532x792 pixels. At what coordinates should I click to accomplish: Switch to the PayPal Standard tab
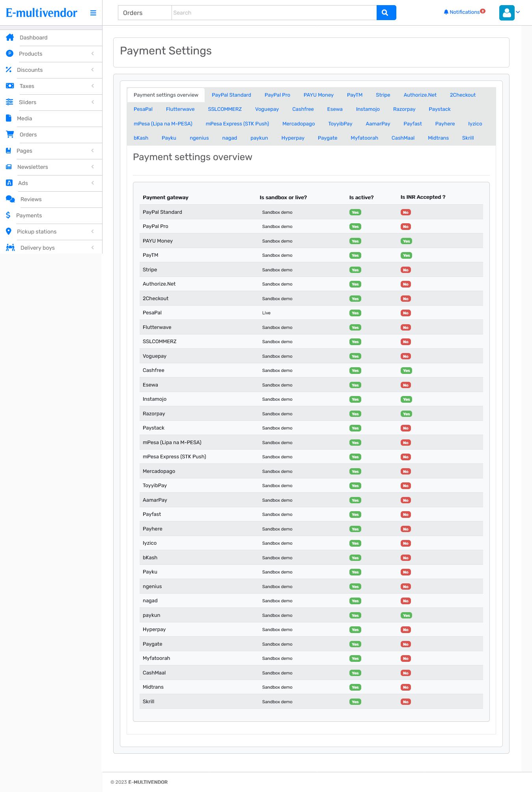click(x=231, y=95)
